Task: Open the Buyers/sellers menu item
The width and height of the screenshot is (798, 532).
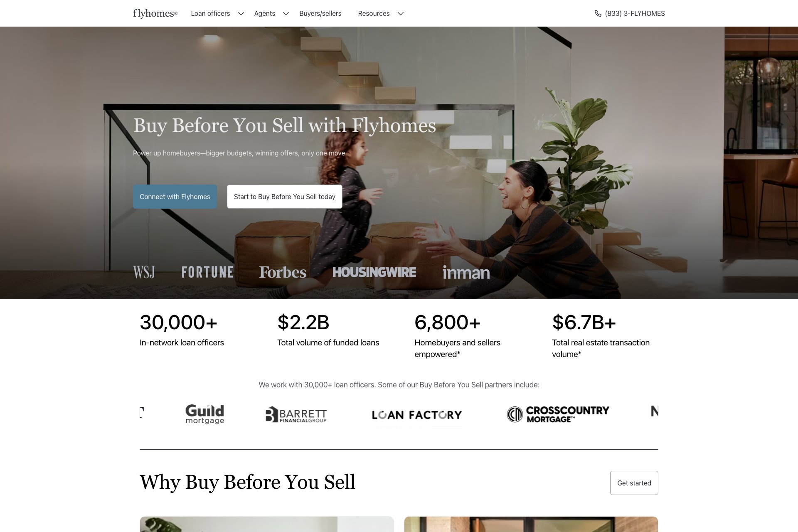Action: click(320, 13)
